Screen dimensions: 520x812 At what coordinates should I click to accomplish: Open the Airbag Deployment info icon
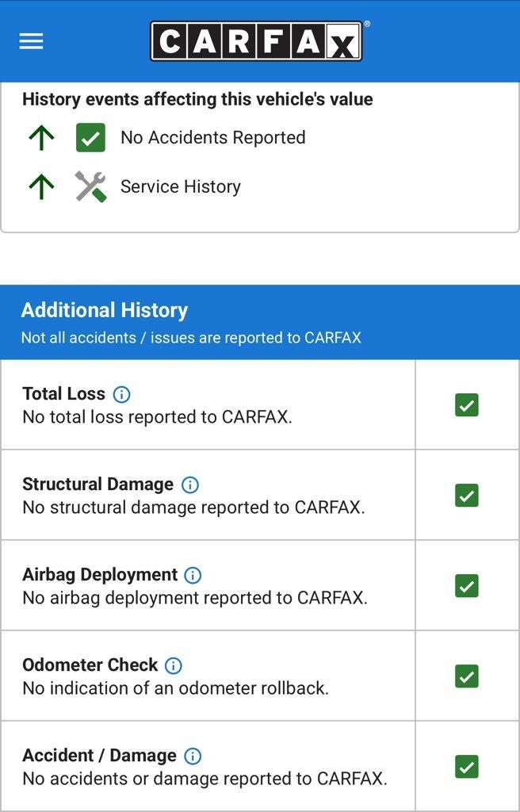point(193,575)
